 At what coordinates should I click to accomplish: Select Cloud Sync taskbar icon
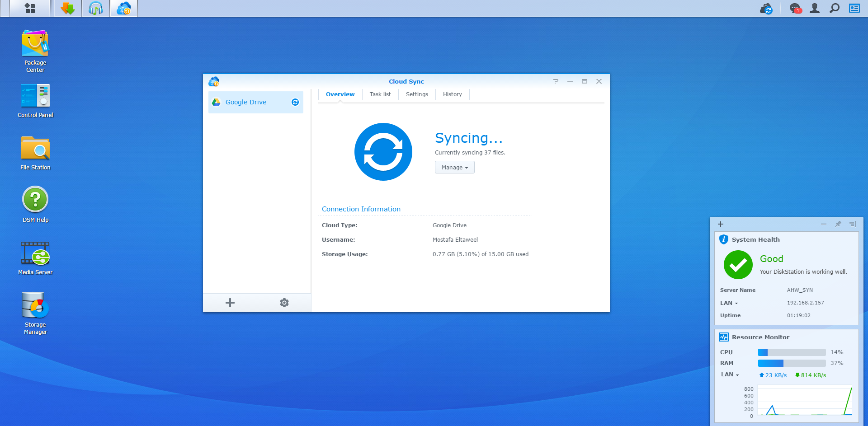(124, 8)
